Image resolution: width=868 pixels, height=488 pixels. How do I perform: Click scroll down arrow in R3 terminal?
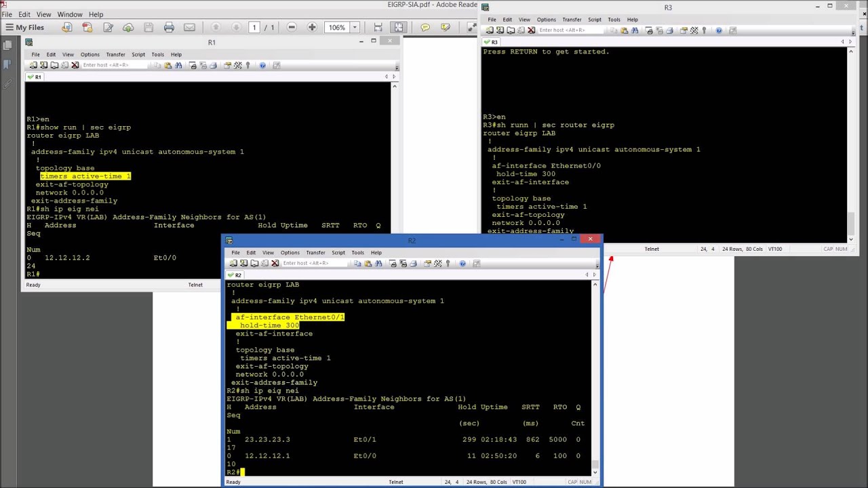click(x=851, y=238)
